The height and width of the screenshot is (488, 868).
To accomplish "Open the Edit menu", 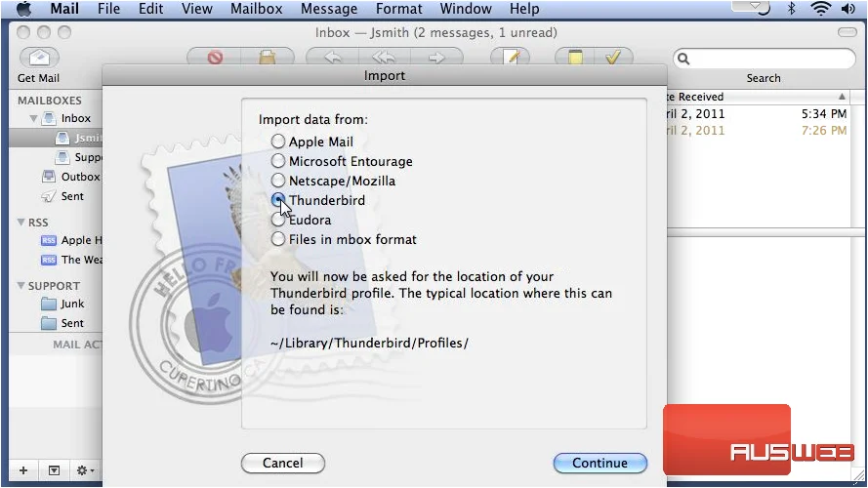I will (x=150, y=9).
